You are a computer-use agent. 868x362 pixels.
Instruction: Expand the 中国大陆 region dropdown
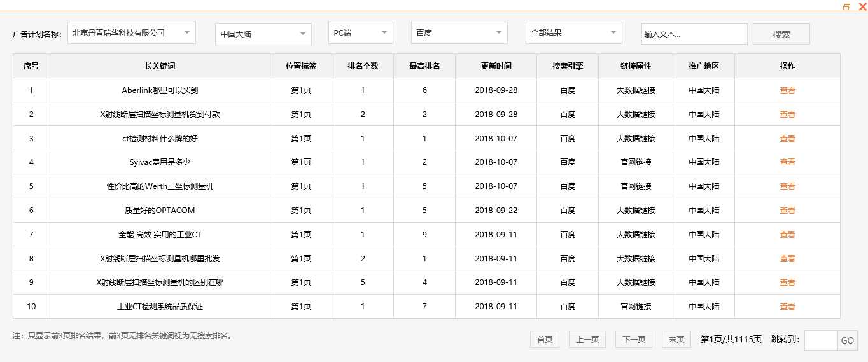pyautogui.click(x=263, y=34)
